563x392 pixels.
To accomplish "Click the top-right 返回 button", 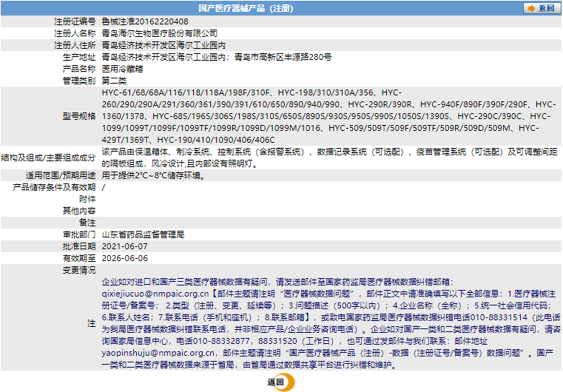I will (542, 8).
